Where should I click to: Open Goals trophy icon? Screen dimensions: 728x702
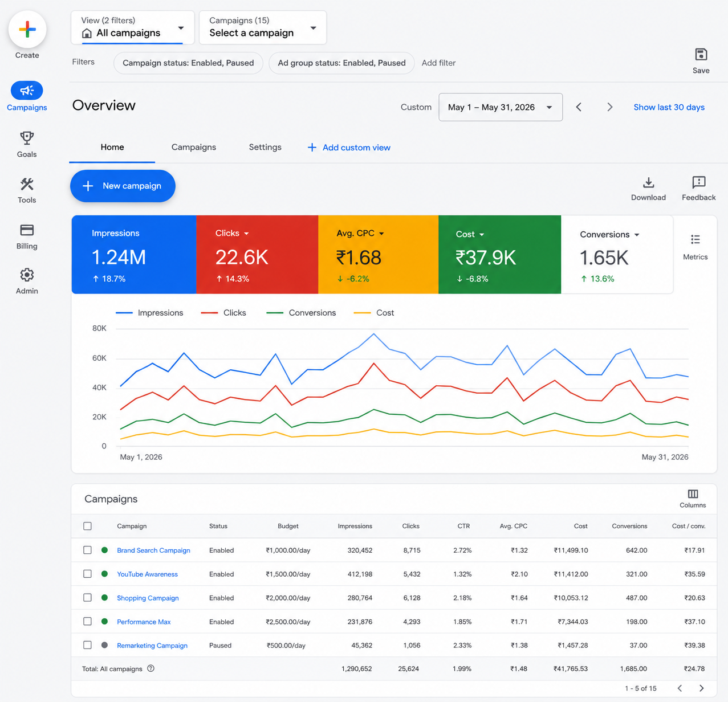tap(27, 138)
